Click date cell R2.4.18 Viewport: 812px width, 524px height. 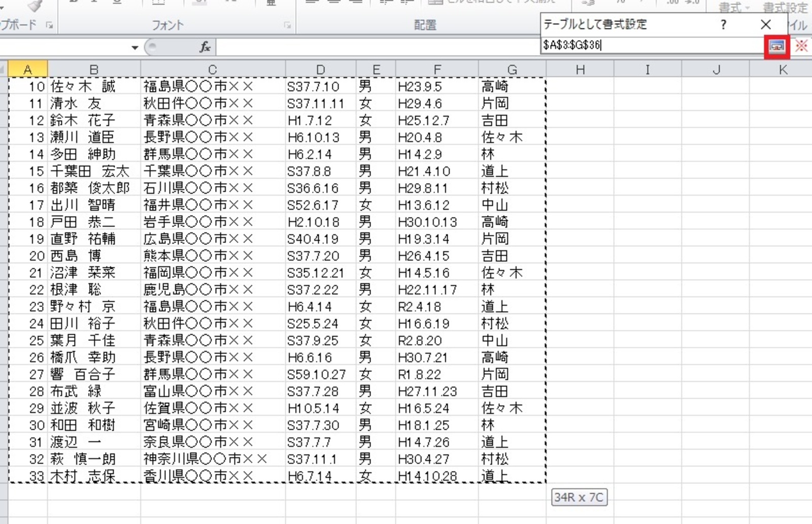pyautogui.click(x=436, y=306)
